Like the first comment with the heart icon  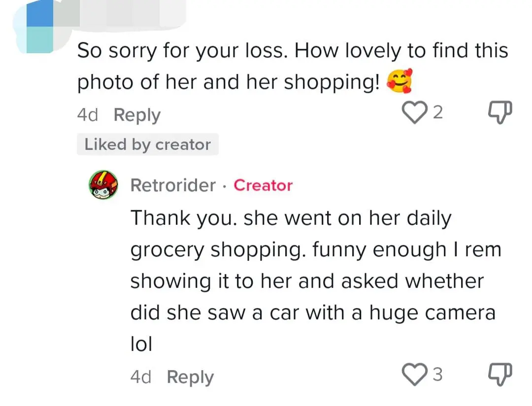coord(415,112)
